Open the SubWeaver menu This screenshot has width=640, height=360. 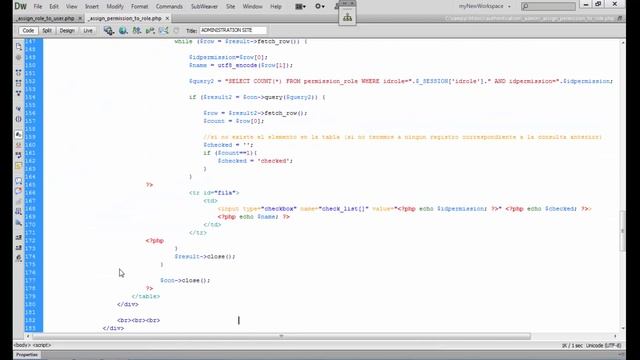(204, 7)
